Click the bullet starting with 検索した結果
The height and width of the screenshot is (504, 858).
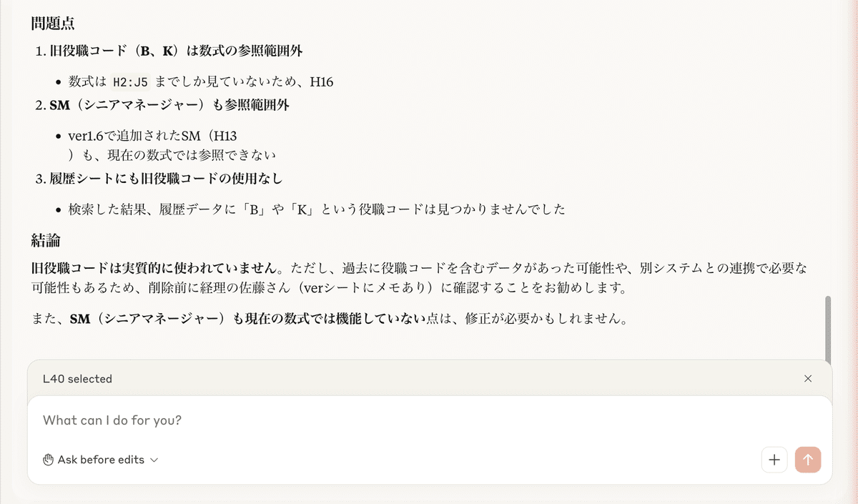(317, 209)
